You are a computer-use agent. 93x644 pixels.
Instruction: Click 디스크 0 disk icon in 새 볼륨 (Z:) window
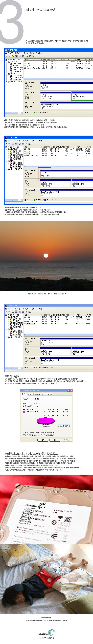[x=27, y=339]
